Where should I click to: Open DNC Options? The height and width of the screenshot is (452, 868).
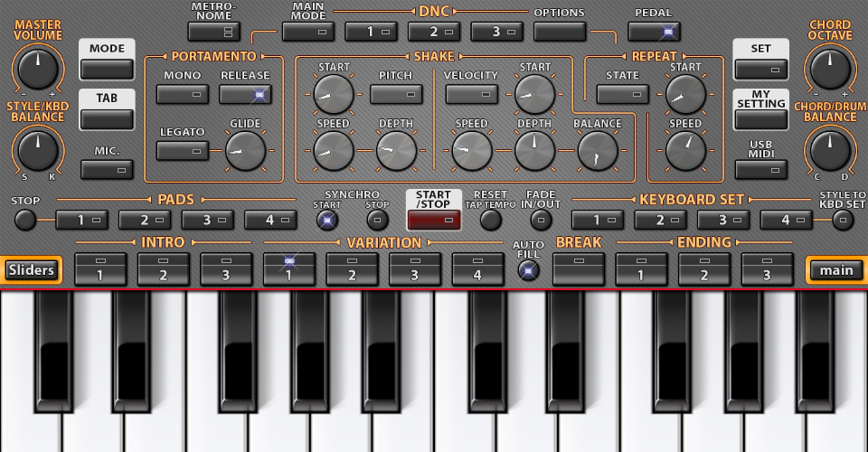[559, 32]
